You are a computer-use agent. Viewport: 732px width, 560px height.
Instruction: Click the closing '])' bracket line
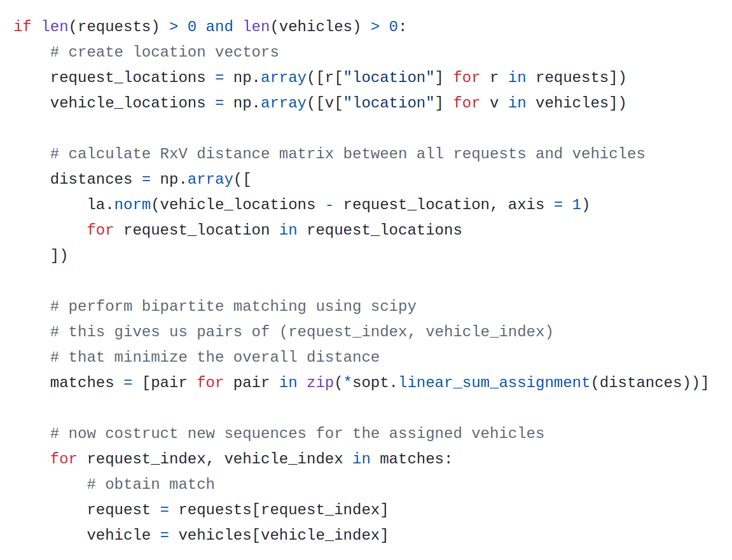coord(59,256)
